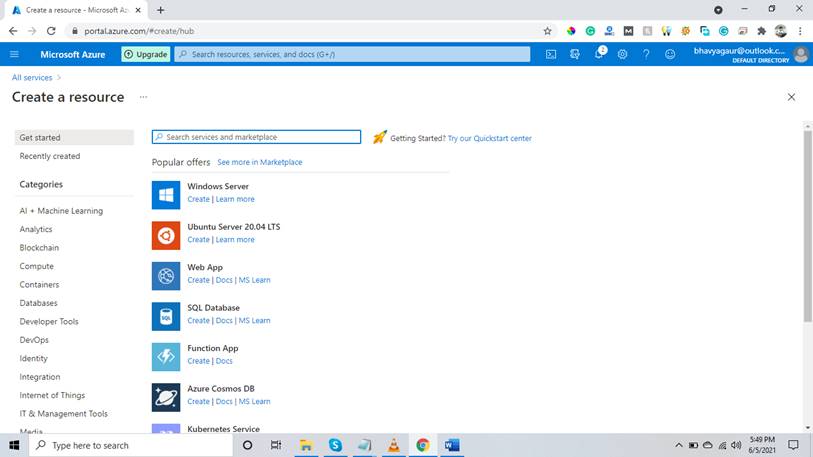Click MS Learn under SQL Database

coord(254,321)
